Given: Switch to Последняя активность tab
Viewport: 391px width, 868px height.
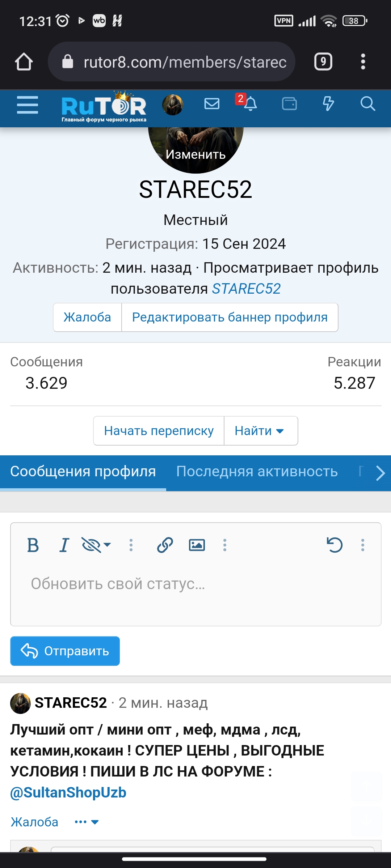Looking at the screenshot, I should click(257, 472).
